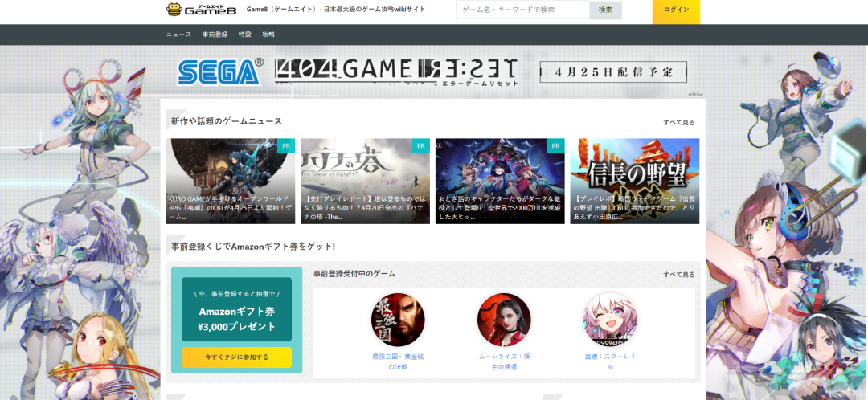Follow the 崩壊:スターレイル text link
The width and height of the screenshot is (868, 400).
point(610,361)
